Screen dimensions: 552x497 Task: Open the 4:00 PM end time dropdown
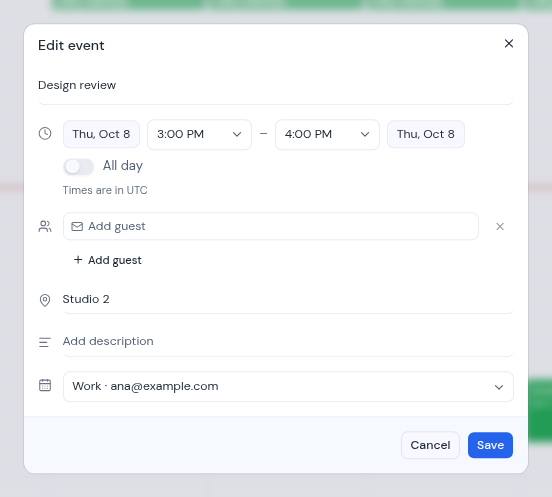pos(327,134)
